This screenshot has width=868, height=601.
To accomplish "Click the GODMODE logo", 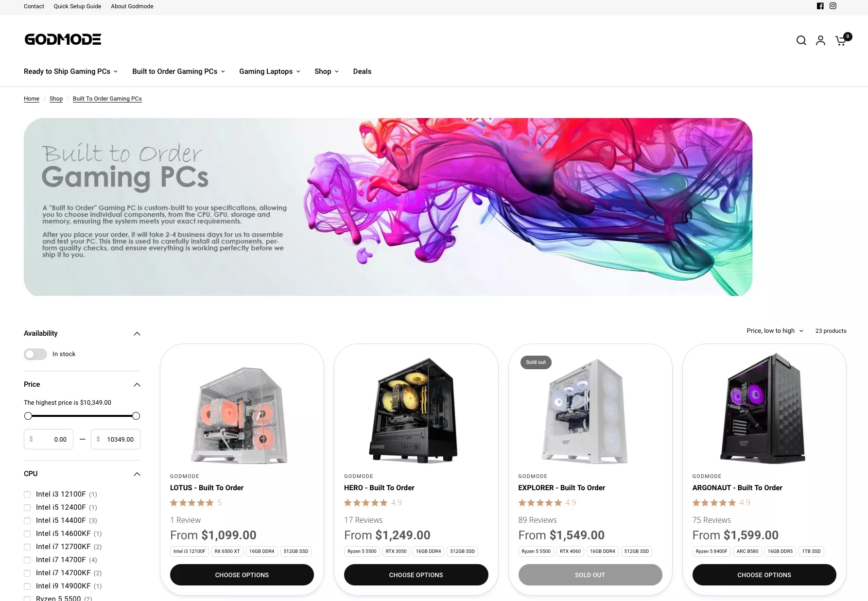I will coord(63,39).
